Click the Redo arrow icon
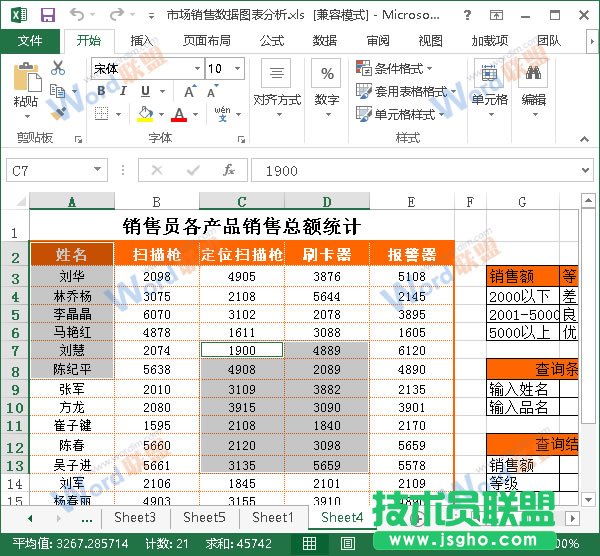The image size is (600, 556). pyautogui.click(x=117, y=15)
